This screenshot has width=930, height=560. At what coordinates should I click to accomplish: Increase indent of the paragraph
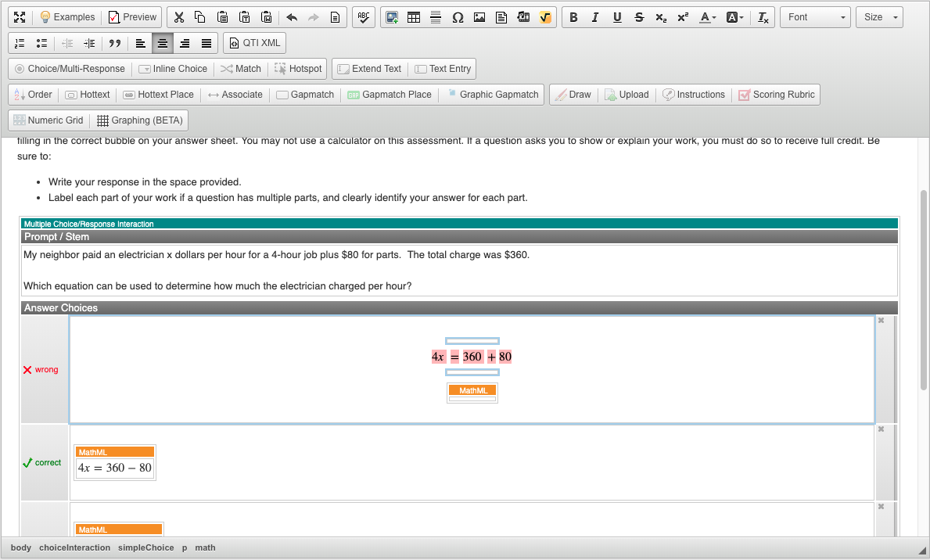(x=89, y=43)
